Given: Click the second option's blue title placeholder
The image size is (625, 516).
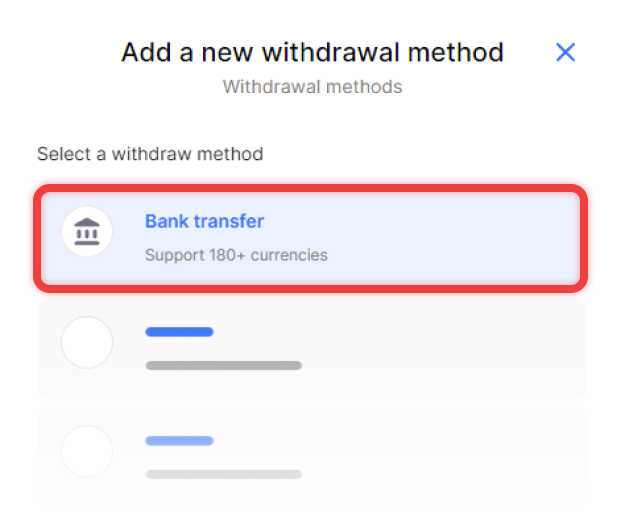Looking at the screenshot, I should click(x=179, y=332).
